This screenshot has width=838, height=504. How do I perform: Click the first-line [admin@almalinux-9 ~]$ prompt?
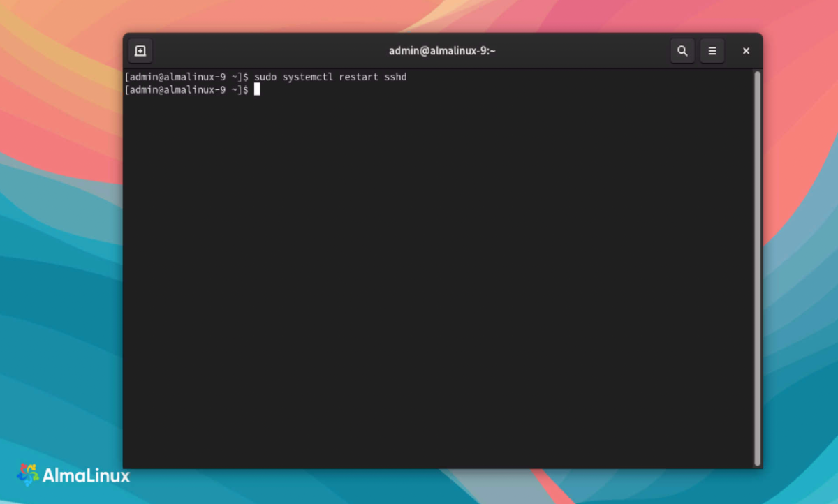point(186,77)
